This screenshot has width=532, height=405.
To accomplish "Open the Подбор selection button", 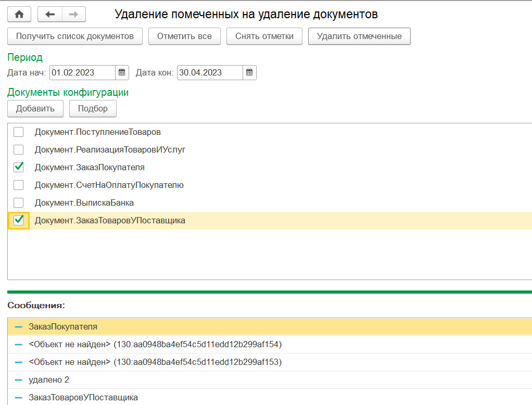I will tap(93, 109).
